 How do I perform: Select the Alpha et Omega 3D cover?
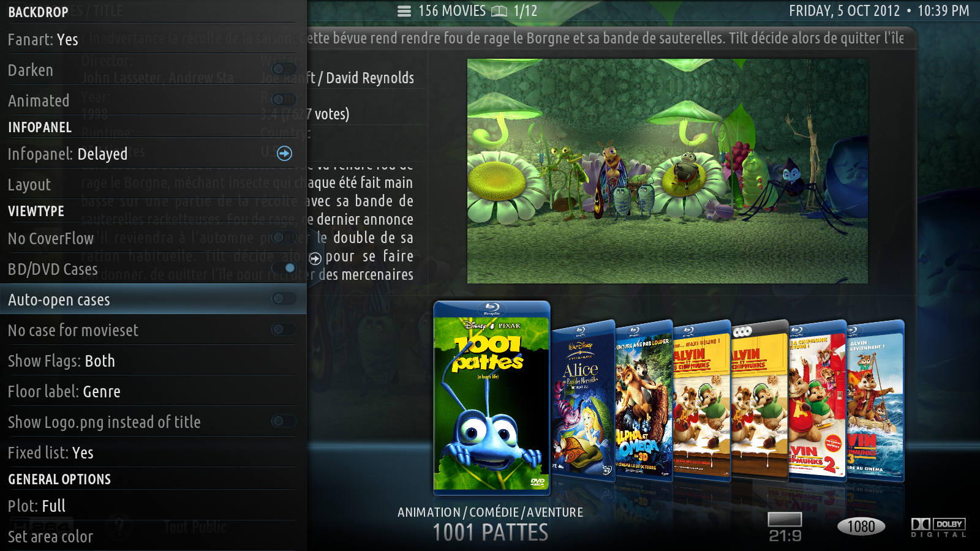pyautogui.click(x=644, y=401)
